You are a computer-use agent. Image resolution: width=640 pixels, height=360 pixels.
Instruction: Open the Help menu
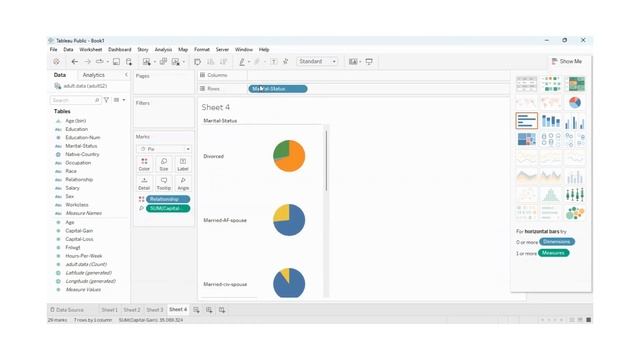[264, 49]
